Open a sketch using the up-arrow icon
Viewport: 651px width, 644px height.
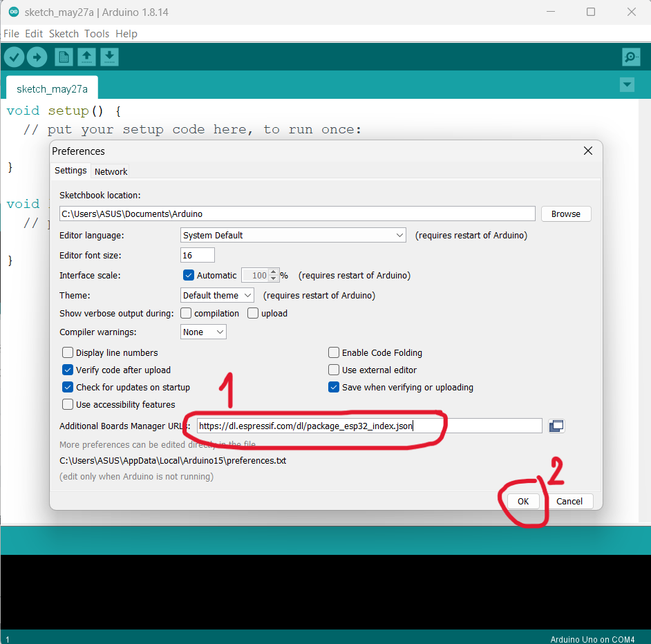point(86,57)
